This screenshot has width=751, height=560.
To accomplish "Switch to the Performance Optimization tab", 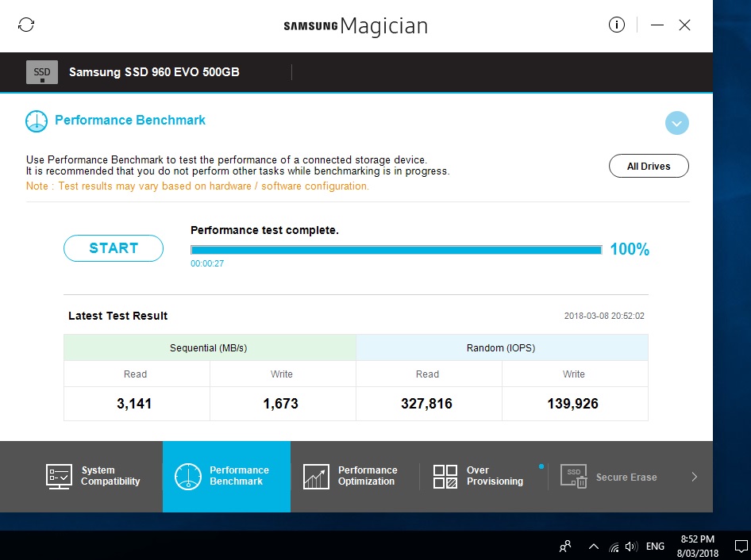I will tap(354, 476).
